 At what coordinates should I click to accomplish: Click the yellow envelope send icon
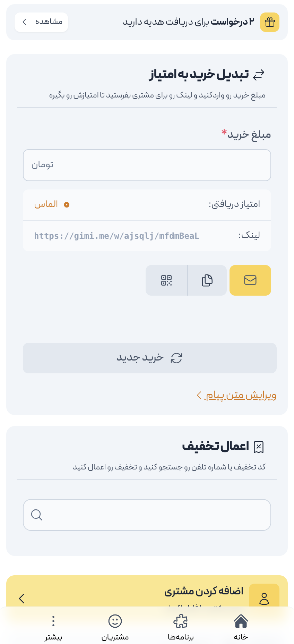(x=250, y=280)
